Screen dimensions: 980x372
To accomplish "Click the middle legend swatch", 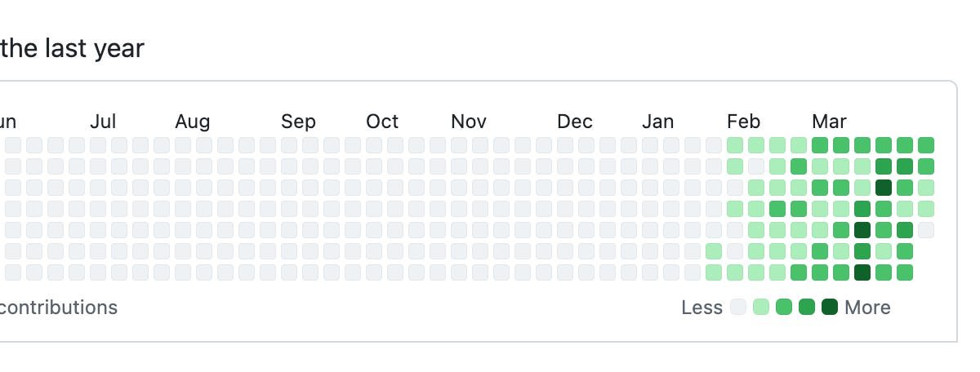I will (784, 308).
